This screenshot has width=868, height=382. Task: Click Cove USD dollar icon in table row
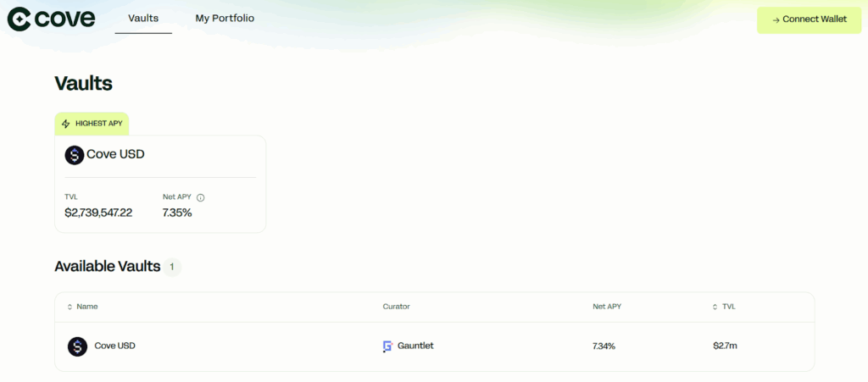click(x=77, y=346)
